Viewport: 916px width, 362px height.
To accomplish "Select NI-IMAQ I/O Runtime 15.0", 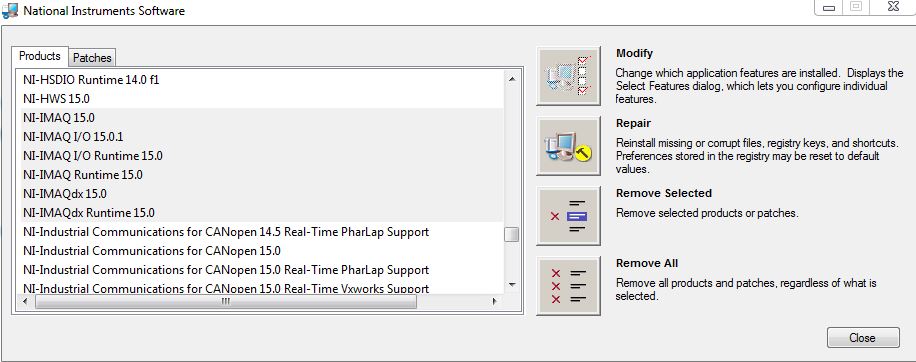I will pyautogui.click(x=262, y=156).
